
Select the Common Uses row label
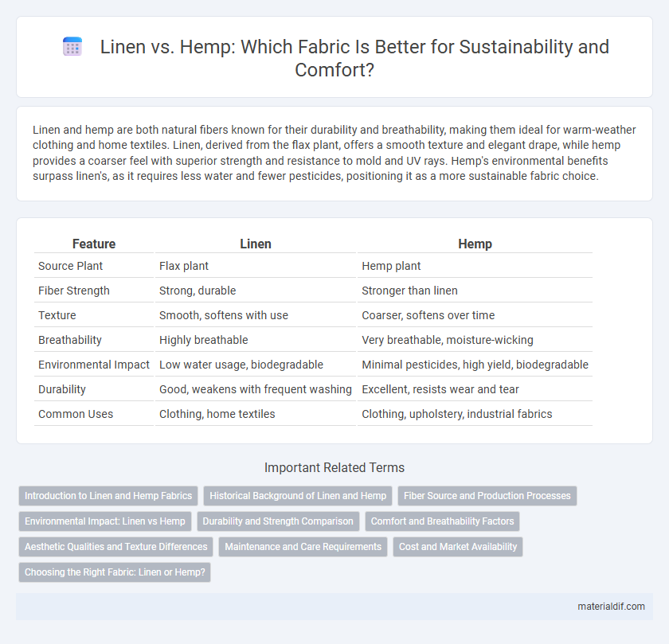pos(76,414)
